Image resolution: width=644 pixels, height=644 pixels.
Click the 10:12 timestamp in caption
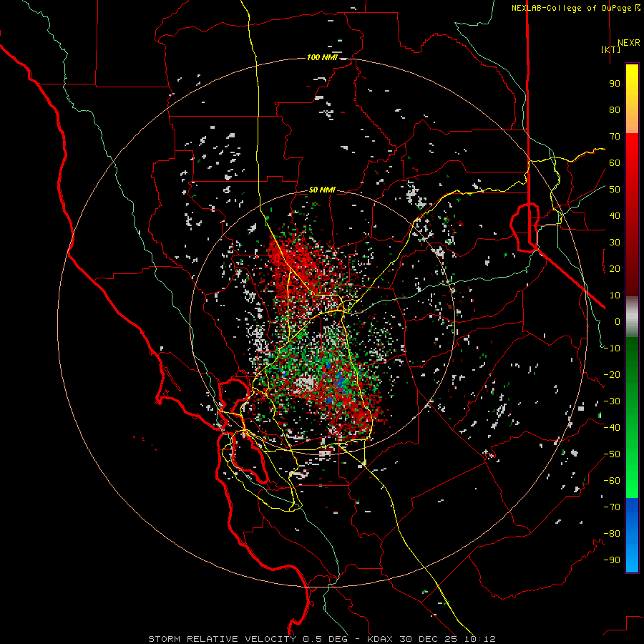[479, 639]
